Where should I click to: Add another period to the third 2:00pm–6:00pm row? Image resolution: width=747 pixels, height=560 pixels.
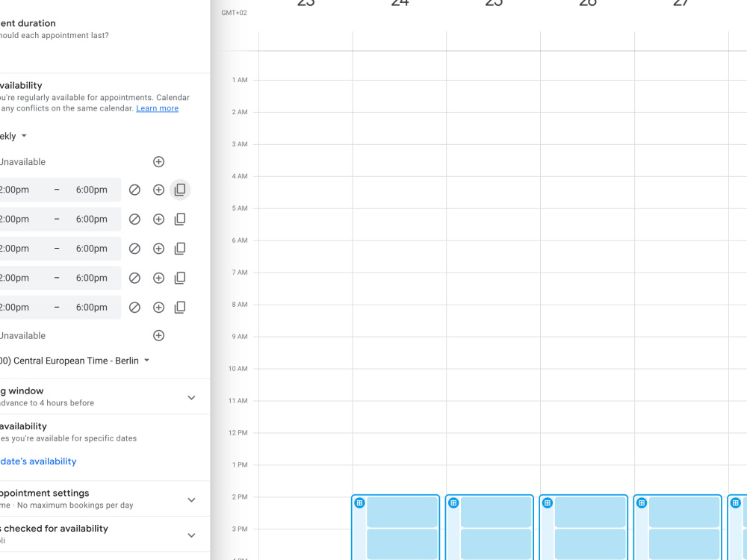pos(158,249)
